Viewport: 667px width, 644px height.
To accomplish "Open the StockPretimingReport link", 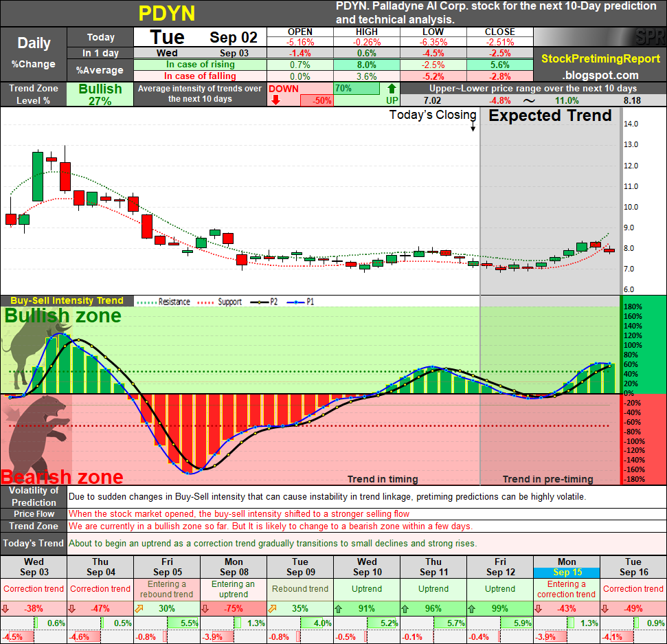I will coord(600,58).
